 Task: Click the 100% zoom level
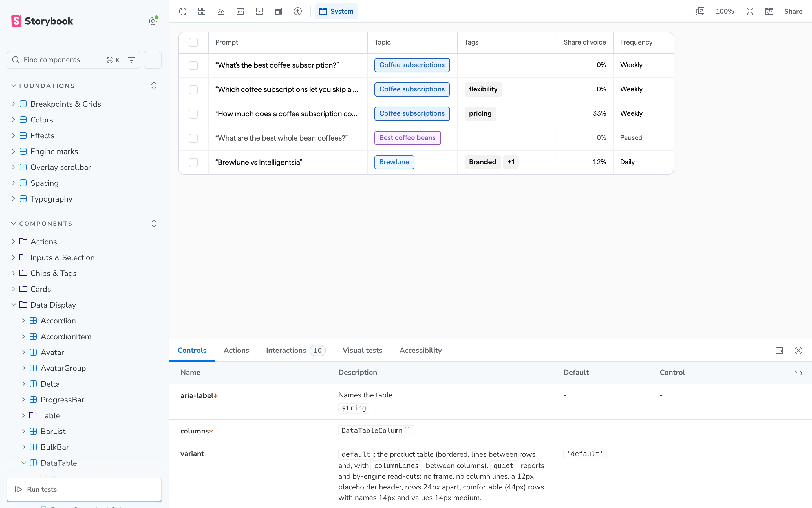[x=725, y=11]
